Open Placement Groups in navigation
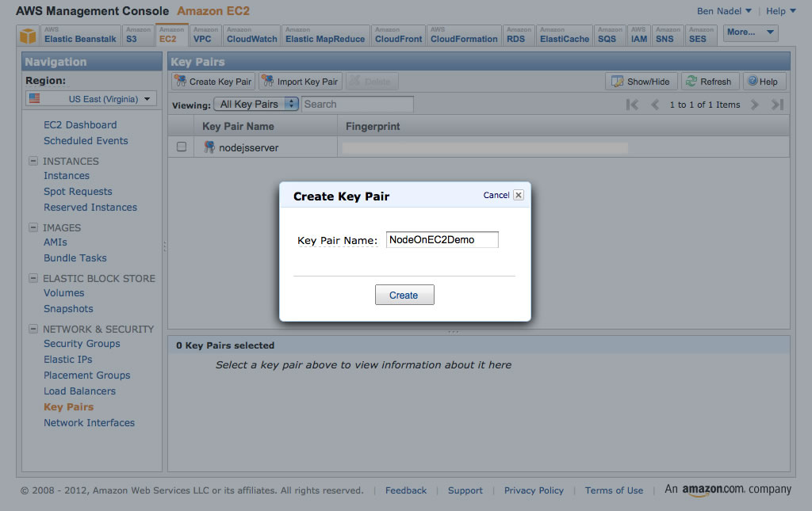The image size is (812, 511). [87, 376]
